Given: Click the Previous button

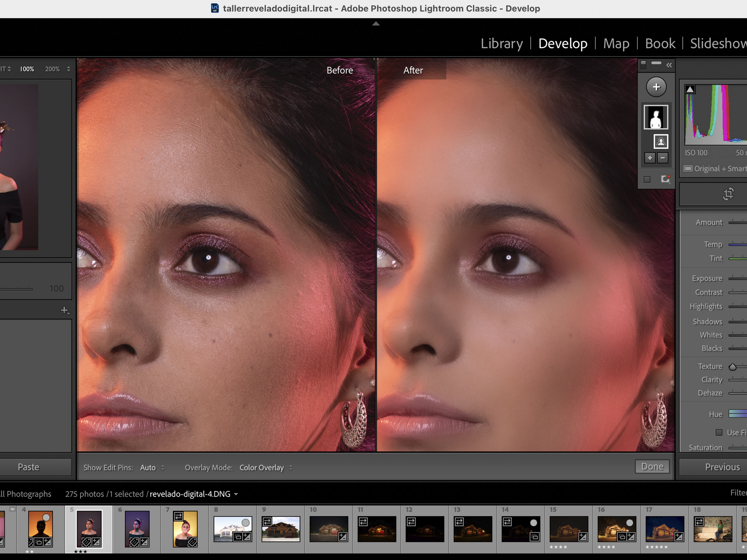Looking at the screenshot, I should (713, 467).
